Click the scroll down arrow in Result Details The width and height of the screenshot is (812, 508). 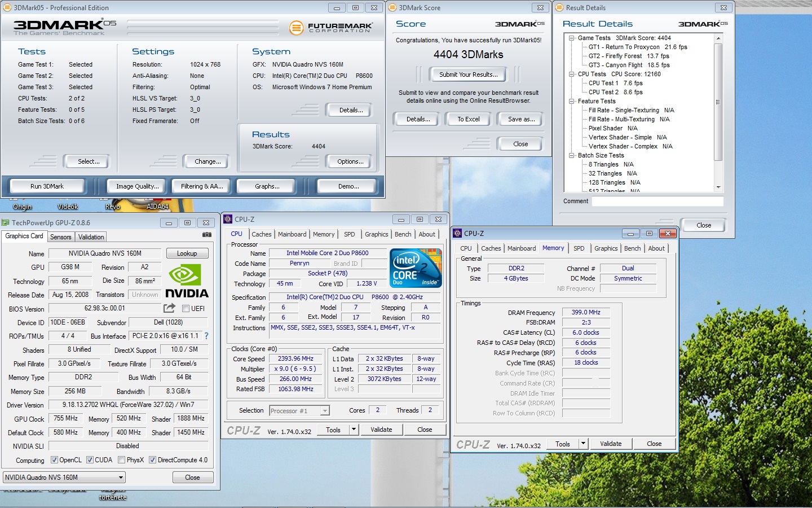click(x=718, y=187)
